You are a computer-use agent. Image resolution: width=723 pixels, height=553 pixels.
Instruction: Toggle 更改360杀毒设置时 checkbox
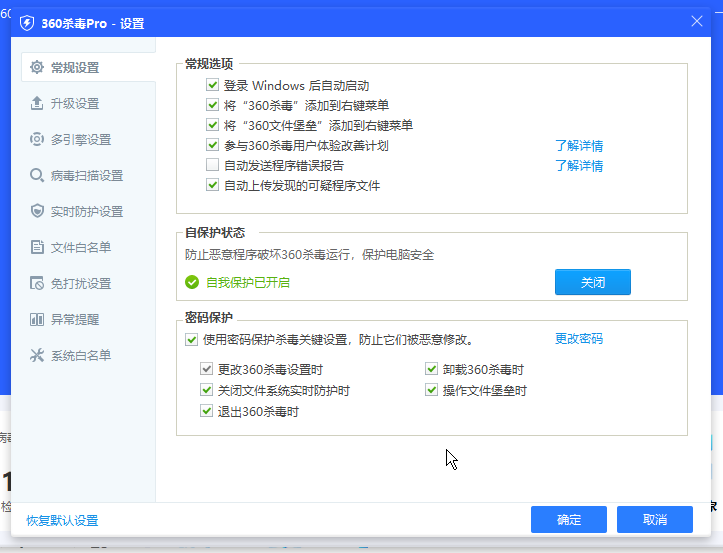[x=206, y=369]
